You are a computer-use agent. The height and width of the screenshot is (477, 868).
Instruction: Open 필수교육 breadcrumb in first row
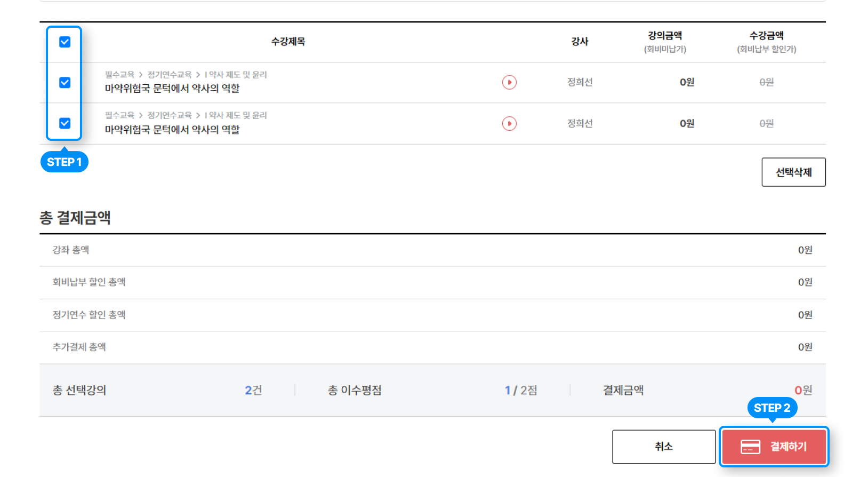tap(119, 75)
